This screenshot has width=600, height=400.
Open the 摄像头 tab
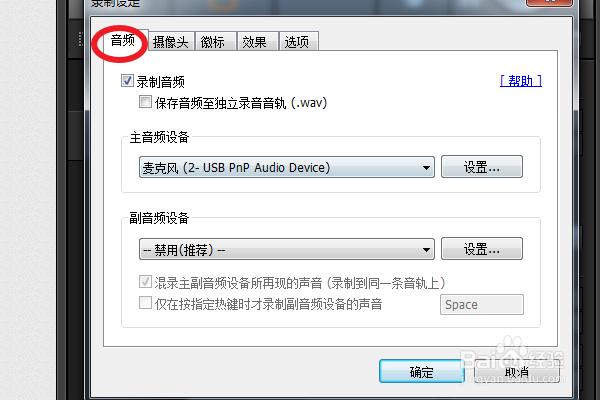tap(171, 42)
